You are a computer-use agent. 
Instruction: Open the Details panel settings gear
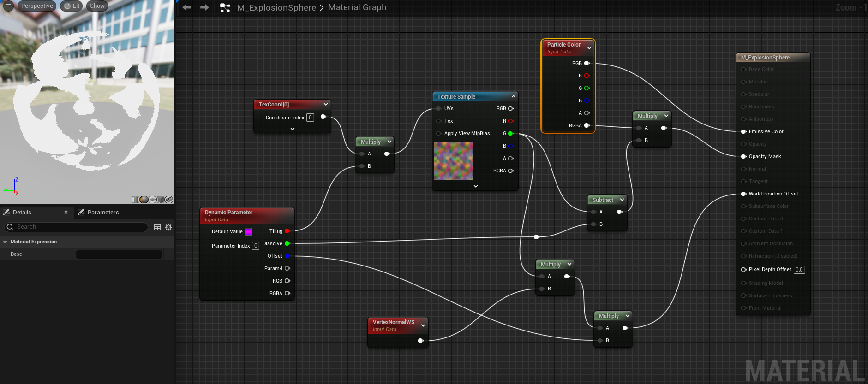168,227
